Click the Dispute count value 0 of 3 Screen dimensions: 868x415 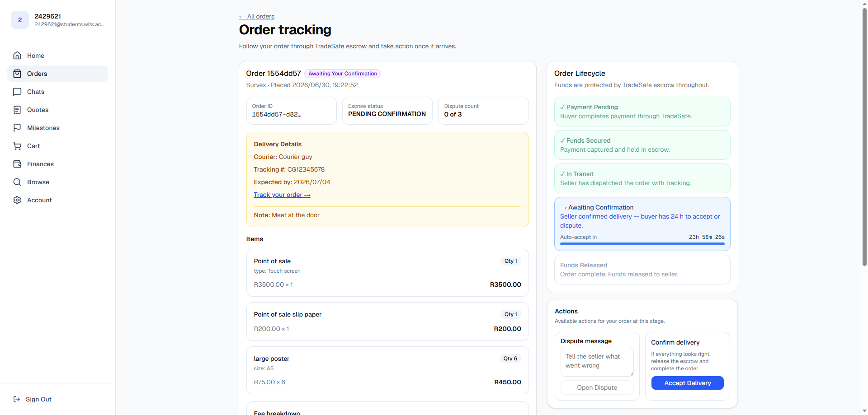click(x=453, y=114)
